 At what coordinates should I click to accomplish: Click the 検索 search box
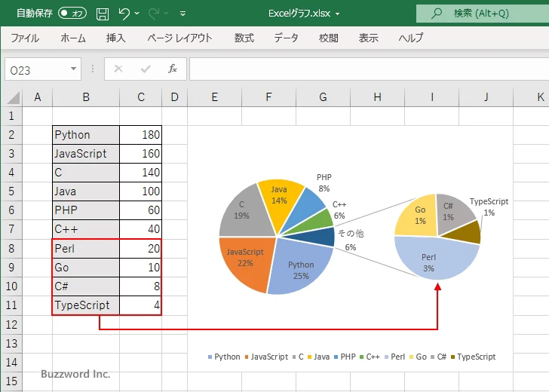(483, 14)
